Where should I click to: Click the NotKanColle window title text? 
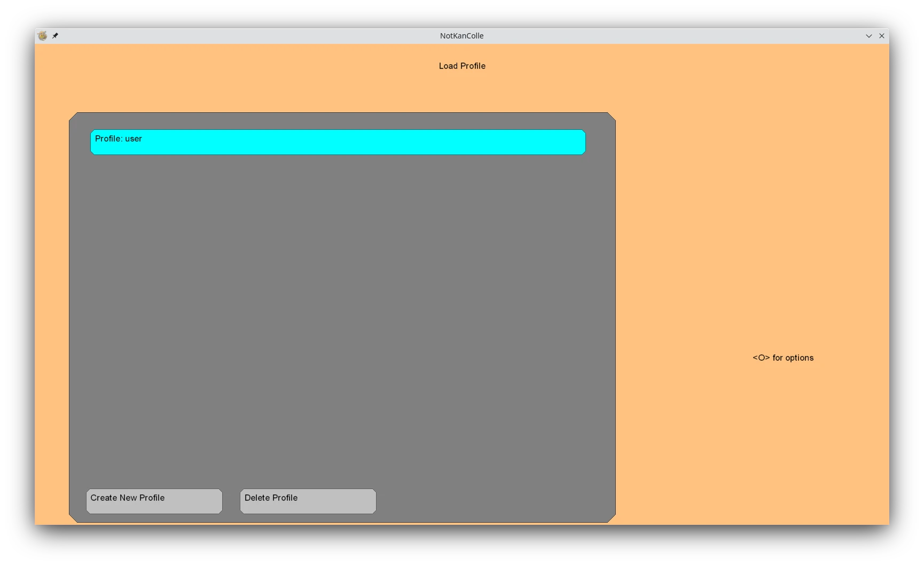(x=462, y=36)
